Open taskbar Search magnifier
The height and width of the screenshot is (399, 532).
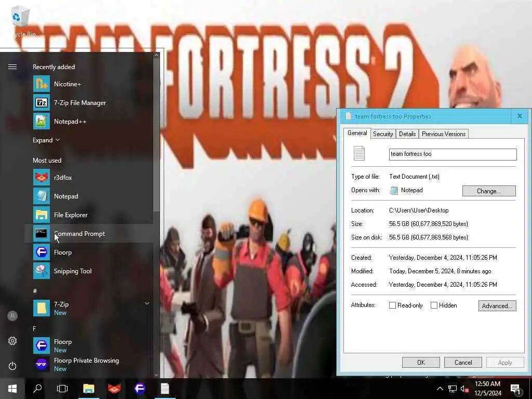(x=37, y=389)
